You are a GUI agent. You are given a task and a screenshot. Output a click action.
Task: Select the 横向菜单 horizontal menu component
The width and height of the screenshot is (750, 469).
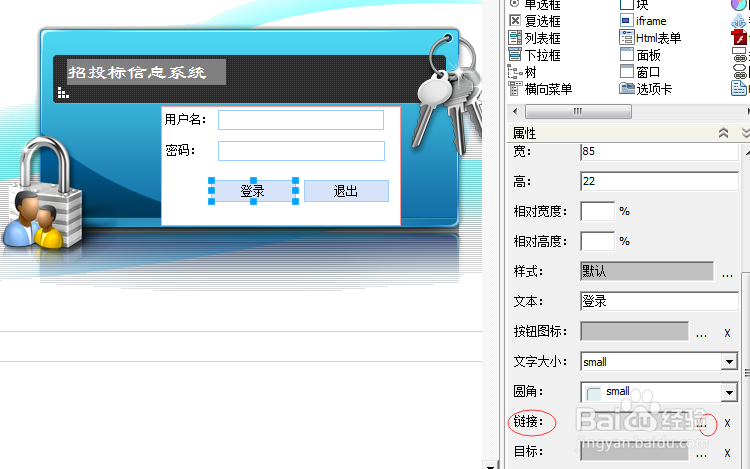[540, 89]
